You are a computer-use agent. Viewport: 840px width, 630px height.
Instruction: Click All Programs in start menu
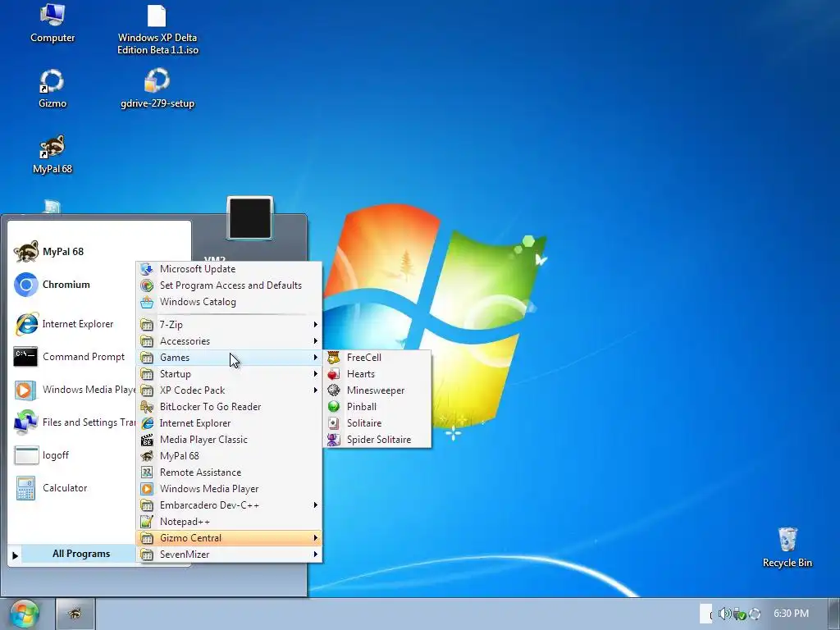[72, 554]
